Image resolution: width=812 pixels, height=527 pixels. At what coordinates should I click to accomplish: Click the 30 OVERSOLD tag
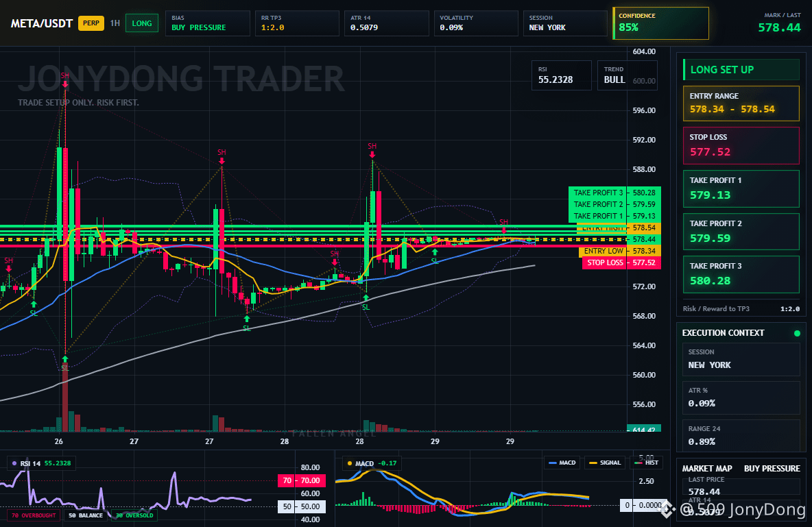tap(134, 515)
